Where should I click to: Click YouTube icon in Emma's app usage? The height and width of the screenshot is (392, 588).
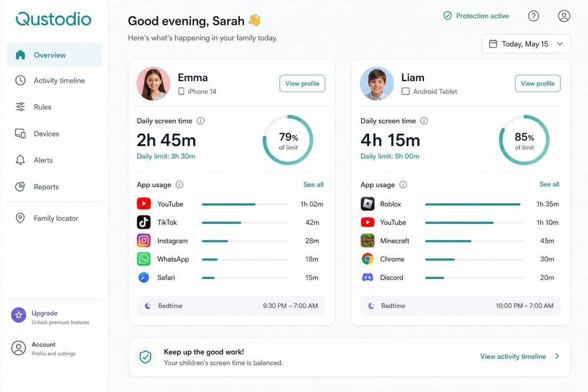coord(143,204)
